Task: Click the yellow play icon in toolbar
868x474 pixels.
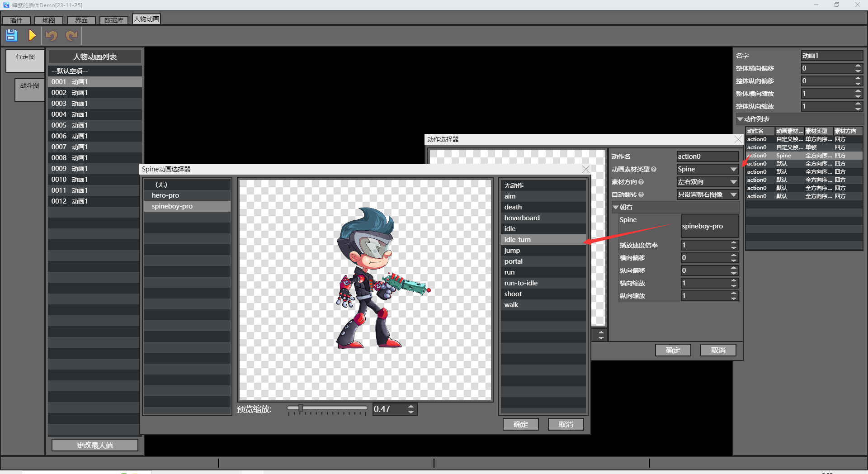Action: pos(32,35)
